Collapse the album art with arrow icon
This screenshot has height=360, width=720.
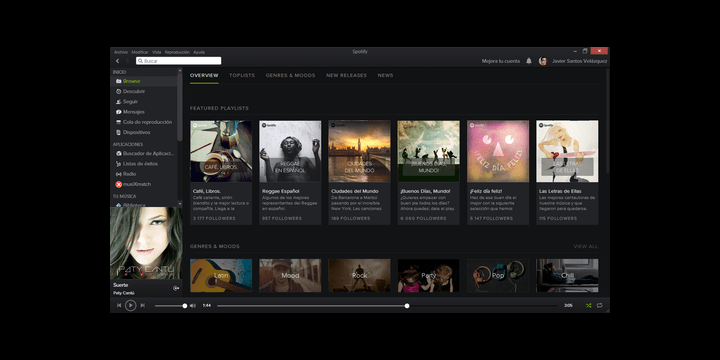coord(176,288)
